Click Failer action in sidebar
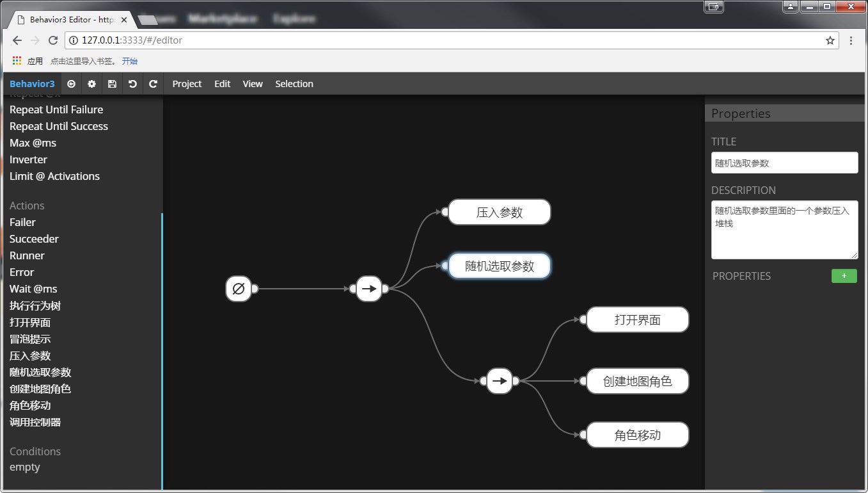The width and height of the screenshot is (868, 493). 22,222
